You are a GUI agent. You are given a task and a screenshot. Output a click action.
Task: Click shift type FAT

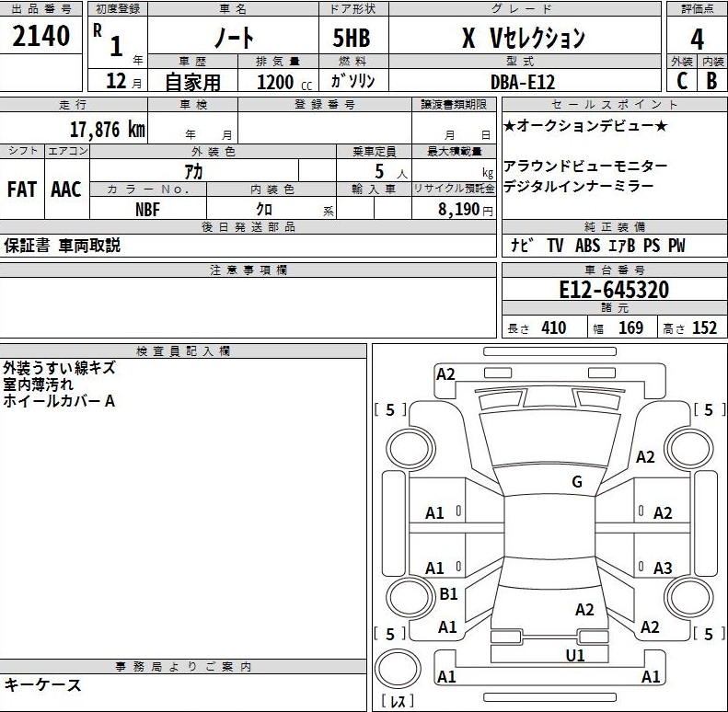coord(22,189)
